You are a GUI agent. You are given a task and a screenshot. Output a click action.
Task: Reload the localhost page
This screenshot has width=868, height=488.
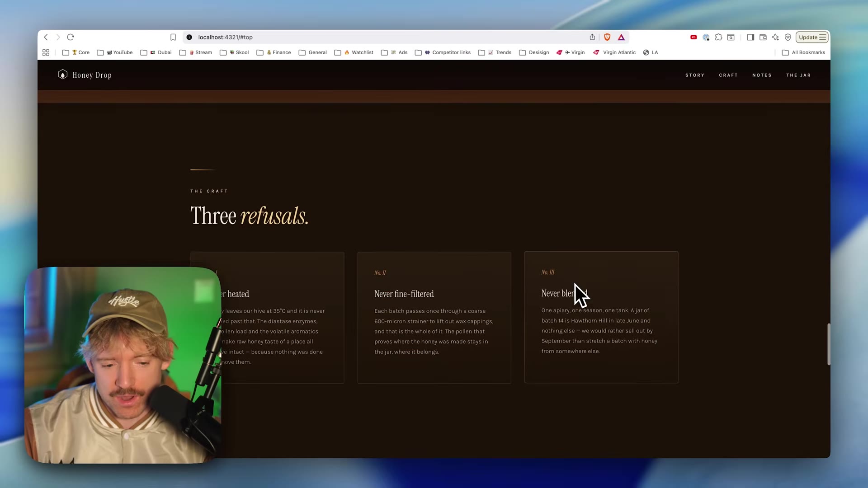pyautogui.click(x=71, y=37)
